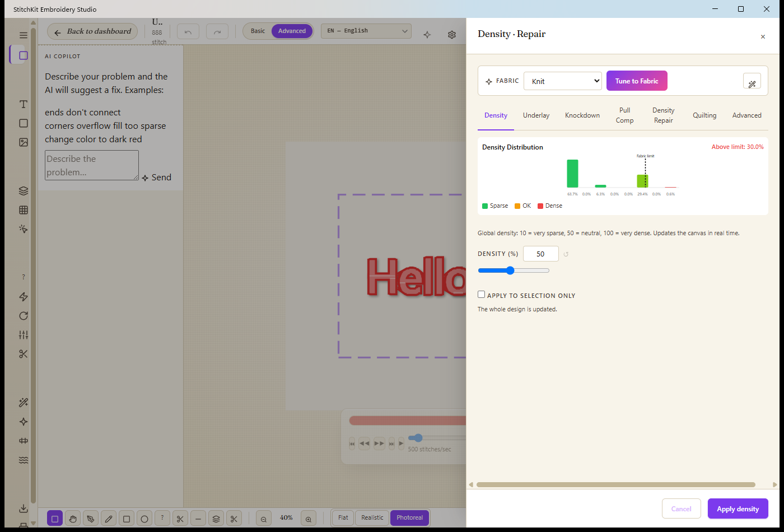784x532 pixels.
Task: Click the rewind button in stitch player
Action: [365, 444]
